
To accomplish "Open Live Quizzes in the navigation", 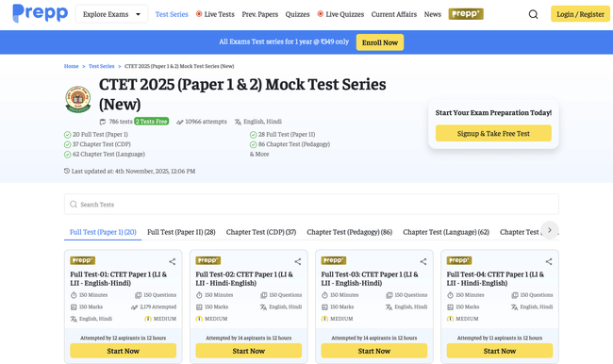I will point(345,14).
